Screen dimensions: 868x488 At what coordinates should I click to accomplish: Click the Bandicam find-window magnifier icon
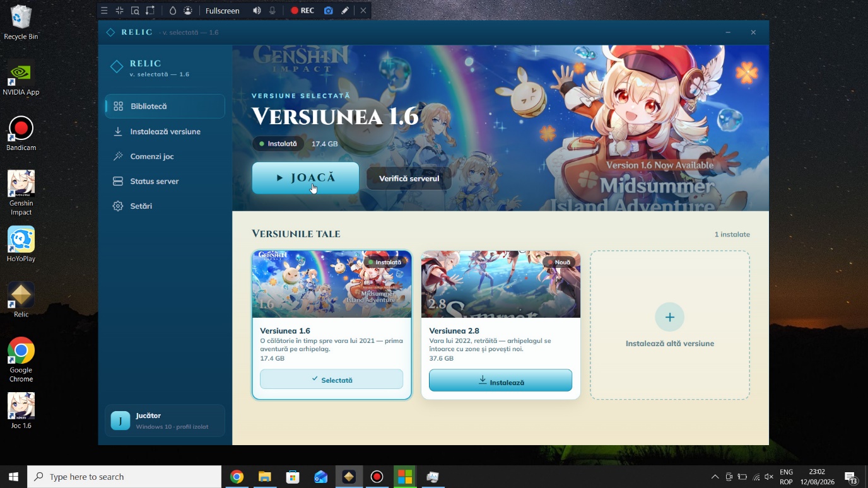pos(135,11)
